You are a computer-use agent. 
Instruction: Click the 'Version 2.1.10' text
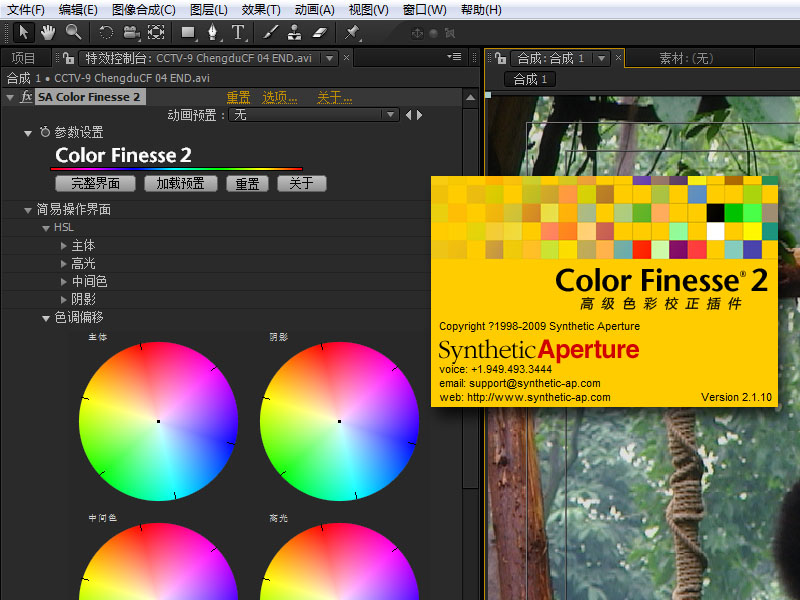736,397
